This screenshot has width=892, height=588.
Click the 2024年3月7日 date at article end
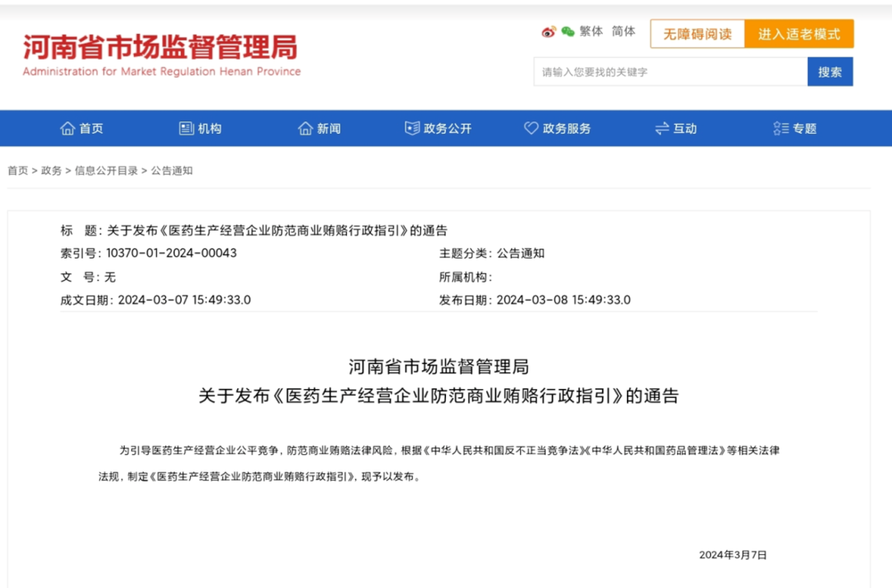(x=733, y=555)
